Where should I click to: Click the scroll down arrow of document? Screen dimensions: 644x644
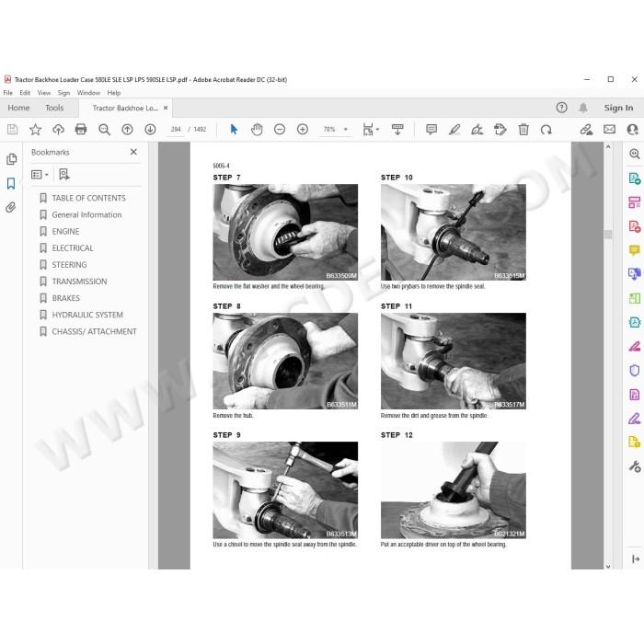(x=608, y=566)
